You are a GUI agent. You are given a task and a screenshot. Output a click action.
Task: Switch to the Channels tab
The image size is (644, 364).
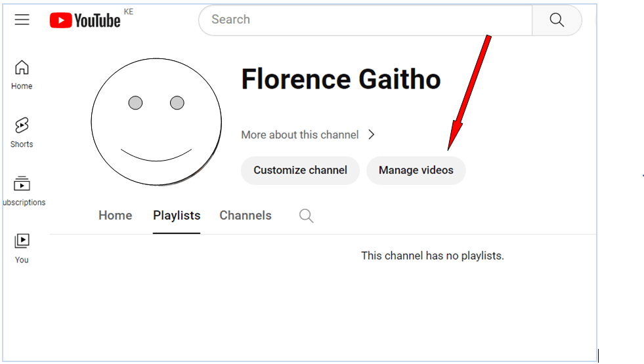click(x=246, y=215)
